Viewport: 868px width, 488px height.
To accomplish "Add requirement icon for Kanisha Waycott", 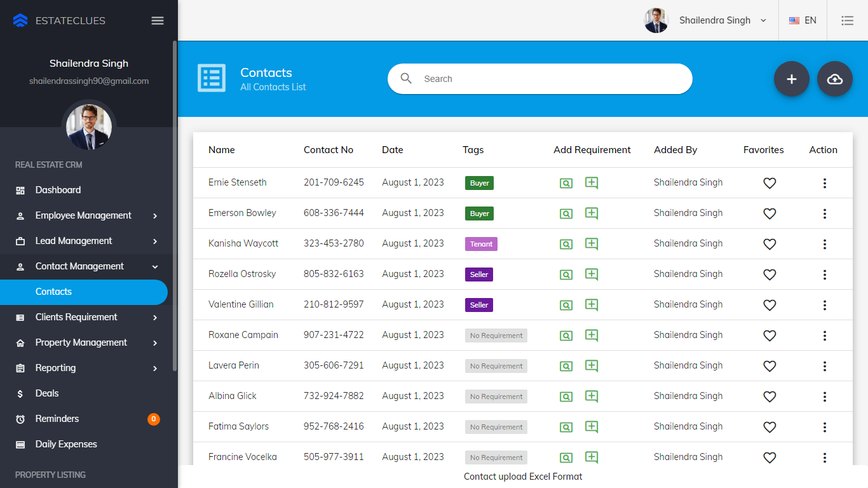I will tap(592, 243).
